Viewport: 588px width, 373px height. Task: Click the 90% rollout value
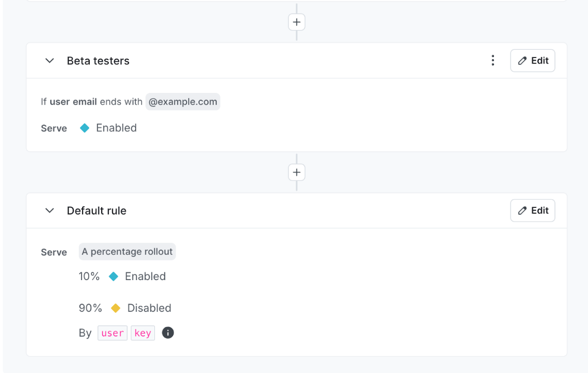pos(90,308)
